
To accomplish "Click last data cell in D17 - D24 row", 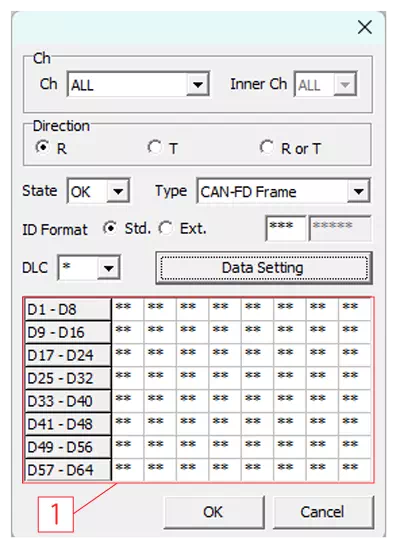I will (355, 355).
